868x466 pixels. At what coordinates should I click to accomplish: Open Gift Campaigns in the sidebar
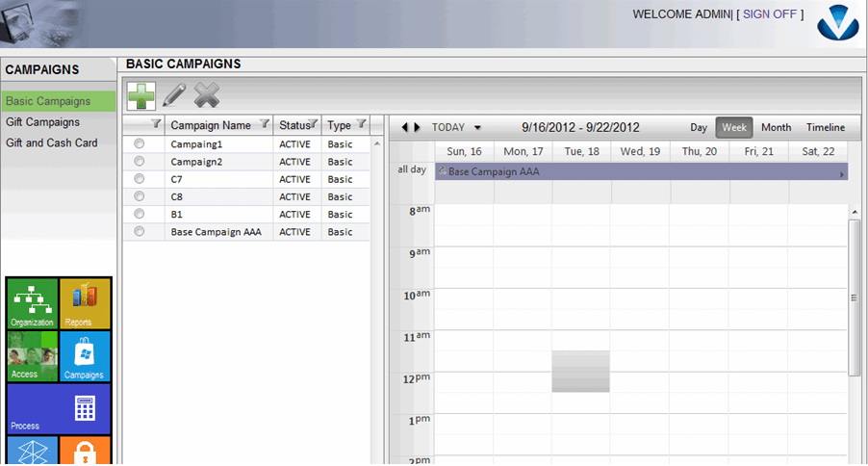point(42,122)
